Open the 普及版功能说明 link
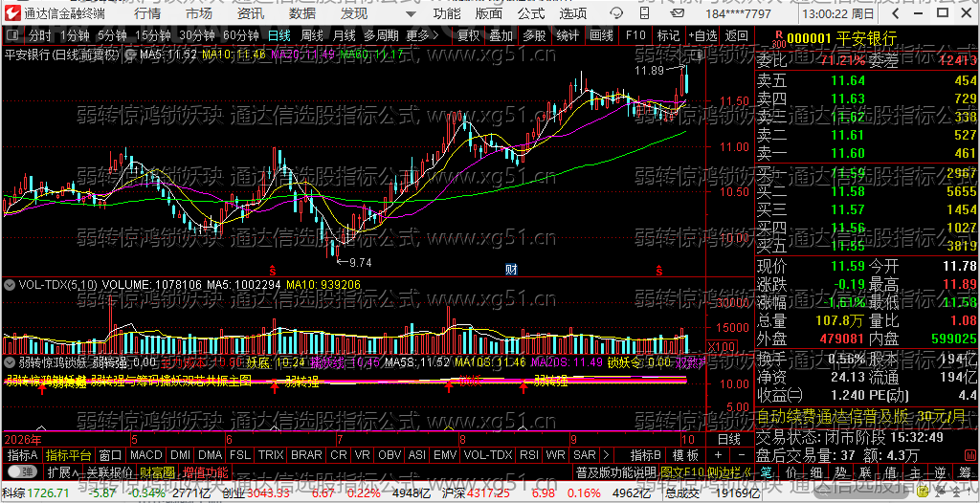 616,471
